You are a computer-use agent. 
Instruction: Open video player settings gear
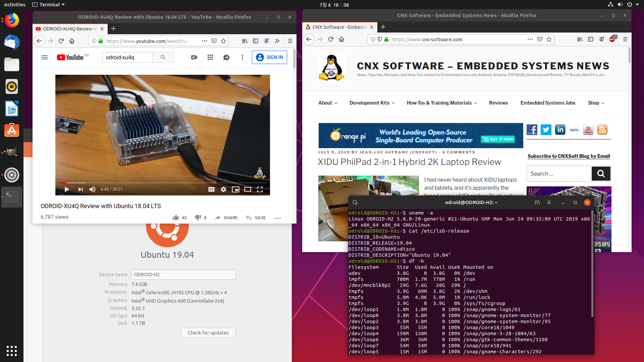coord(224,189)
